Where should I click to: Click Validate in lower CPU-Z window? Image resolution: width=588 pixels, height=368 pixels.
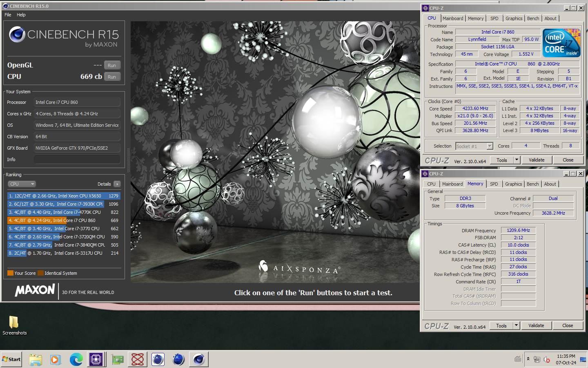tap(536, 325)
